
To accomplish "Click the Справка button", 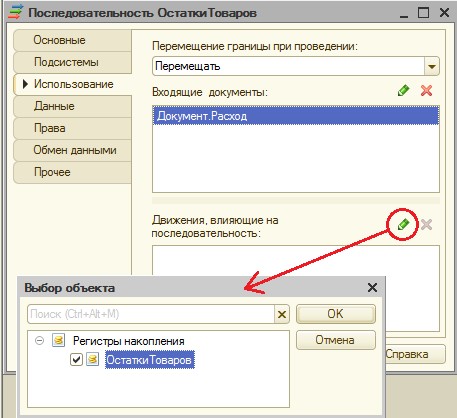I will click(415, 354).
